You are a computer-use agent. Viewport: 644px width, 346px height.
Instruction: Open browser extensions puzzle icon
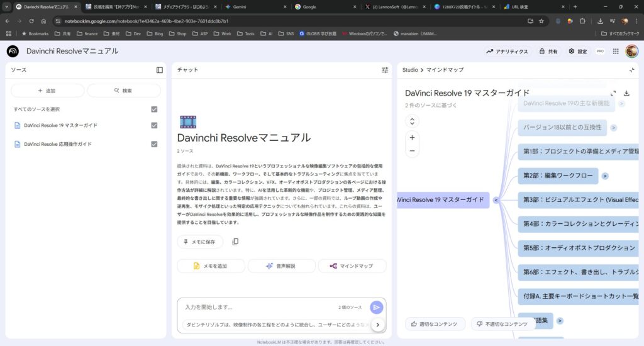click(x=582, y=21)
